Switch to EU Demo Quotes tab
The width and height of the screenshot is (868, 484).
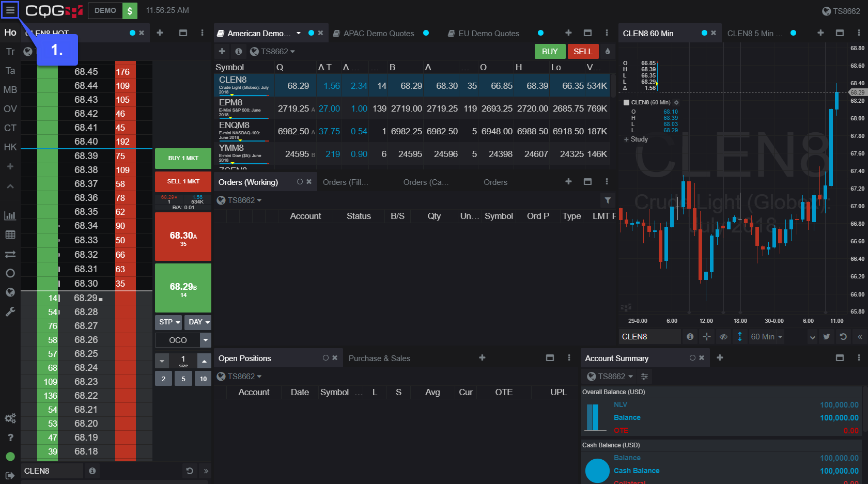pos(489,33)
